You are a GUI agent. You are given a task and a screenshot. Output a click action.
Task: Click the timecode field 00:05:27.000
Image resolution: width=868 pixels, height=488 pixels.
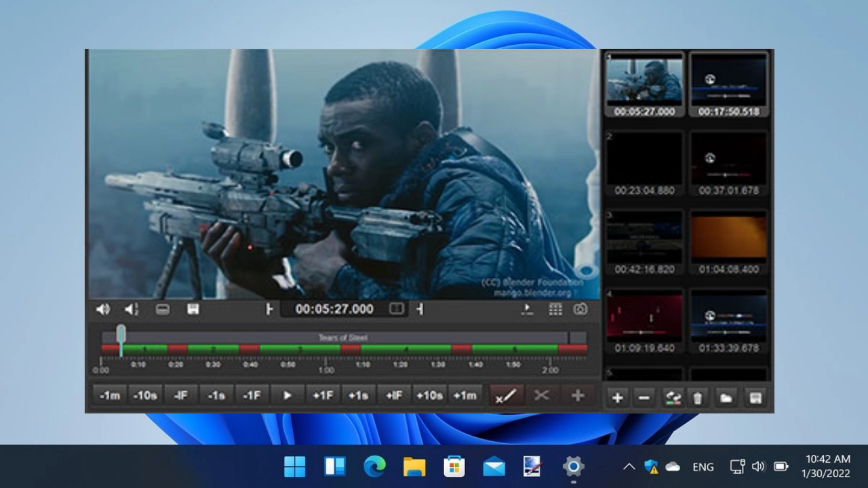(x=334, y=309)
